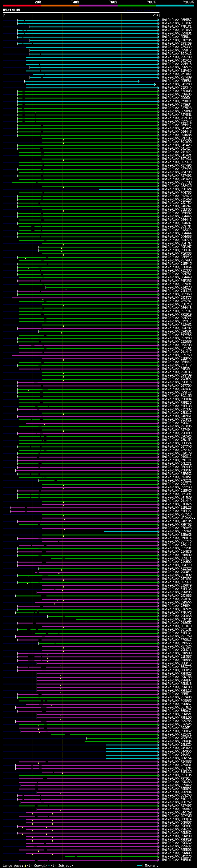The width and height of the screenshot is (197, 868).
Task: Click the cyan alignment bar for UniRef100_A5BEB1
Action: pos(82,81)
